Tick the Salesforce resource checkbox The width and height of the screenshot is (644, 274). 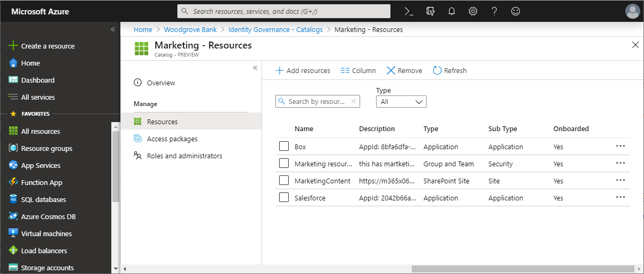pyautogui.click(x=284, y=198)
